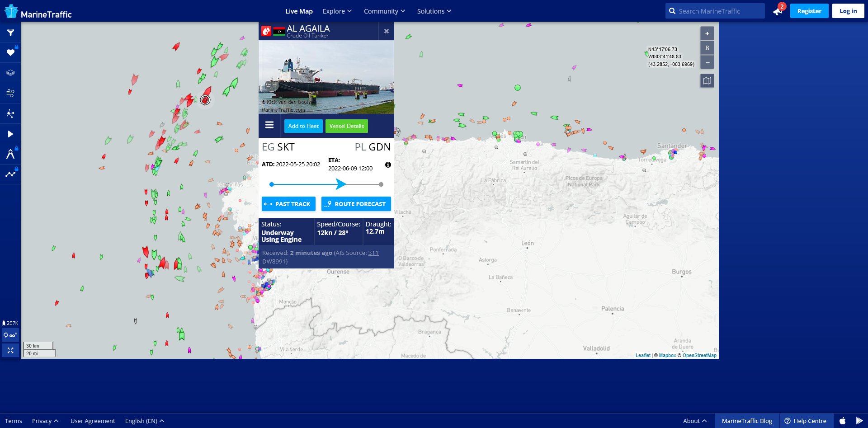The width and height of the screenshot is (868, 428).
Task: Click the 12kn / 28° speed value
Action: (x=333, y=233)
